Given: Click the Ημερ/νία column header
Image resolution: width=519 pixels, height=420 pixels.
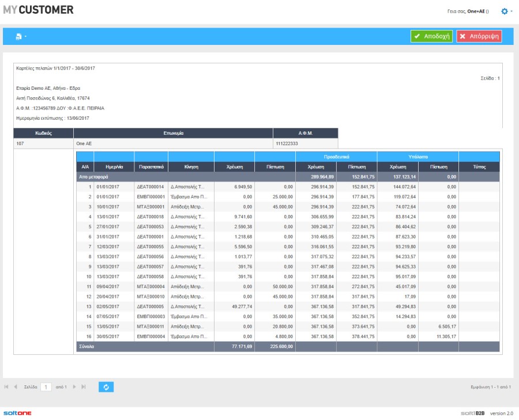Looking at the screenshot, I should coord(114,167).
